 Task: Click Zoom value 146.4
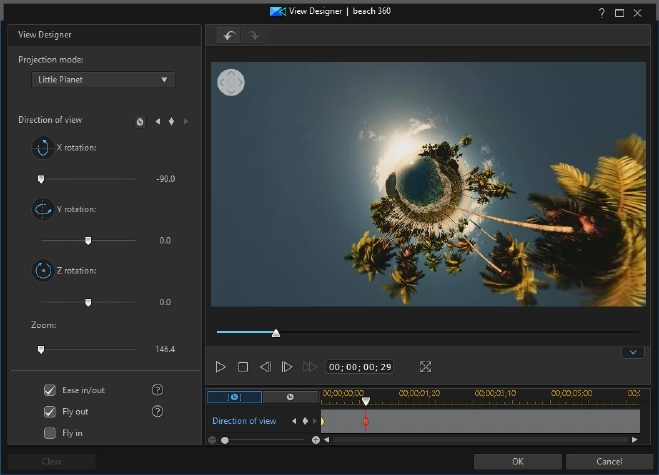pyautogui.click(x=165, y=349)
